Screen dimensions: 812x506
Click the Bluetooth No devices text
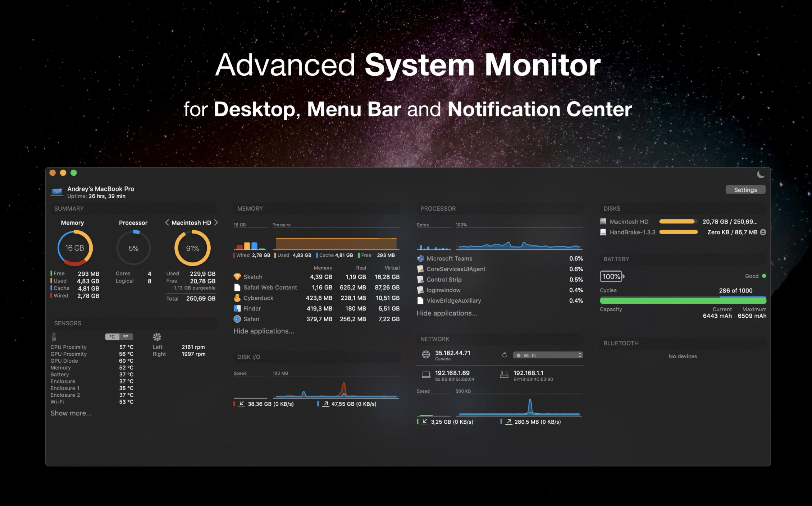683,356
